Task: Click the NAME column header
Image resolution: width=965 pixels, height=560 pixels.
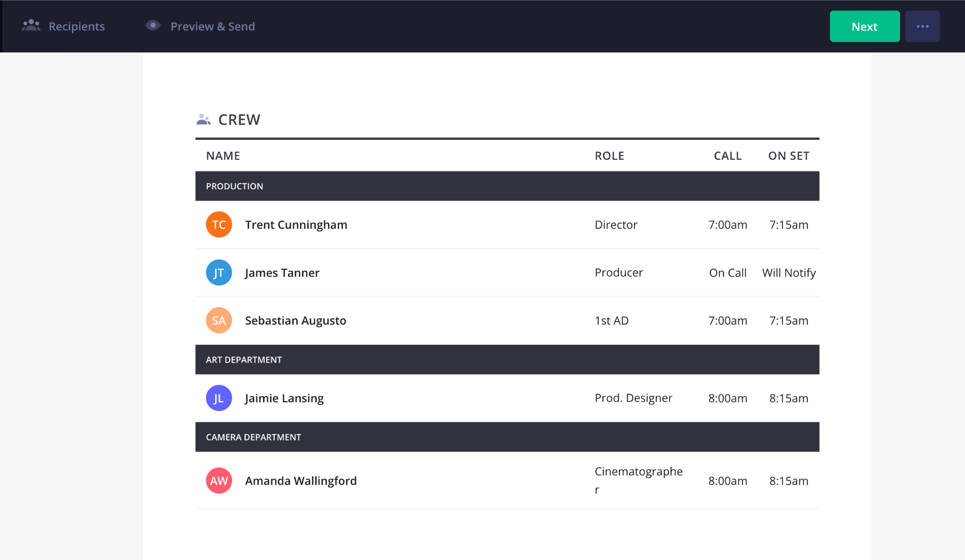Action: [223, 156]
